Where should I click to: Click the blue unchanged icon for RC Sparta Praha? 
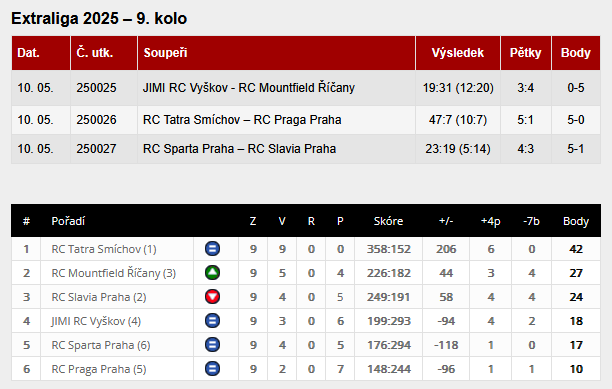(212, 345)
